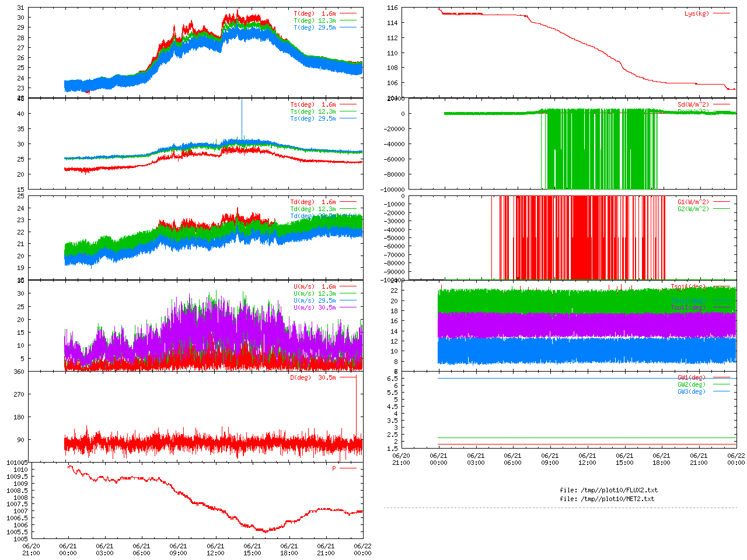The image size is (747, 560).
Task: Select the 'Ts(deg) 29.5m' legend label
Action: (x=313, y=118)
